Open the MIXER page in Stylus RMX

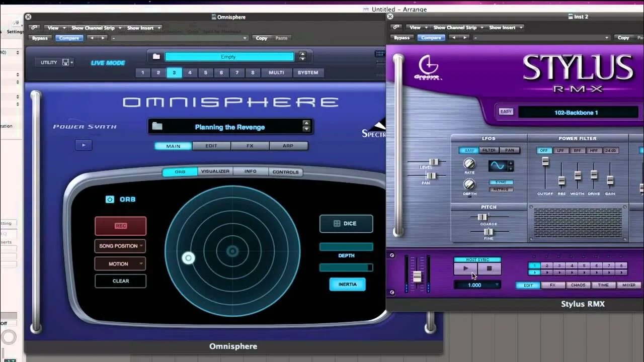pos(628,285)
